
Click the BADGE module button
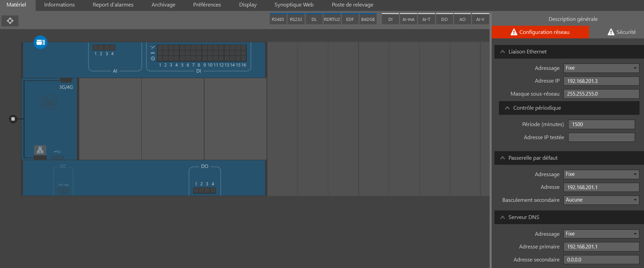coord(368,19)
